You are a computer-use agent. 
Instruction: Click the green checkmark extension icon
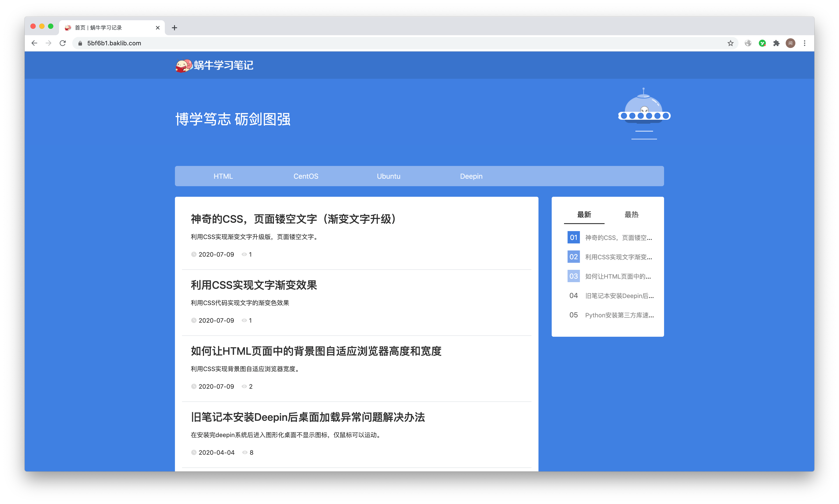tap(762, 43)
